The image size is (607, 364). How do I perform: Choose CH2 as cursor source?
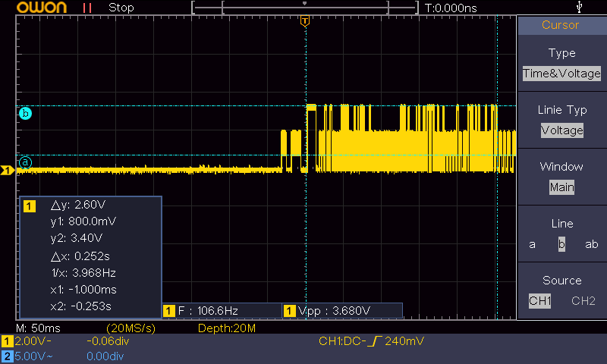(583, 301)
